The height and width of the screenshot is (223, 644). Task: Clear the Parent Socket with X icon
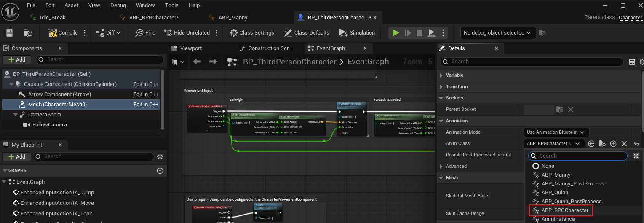coord(571,110)
